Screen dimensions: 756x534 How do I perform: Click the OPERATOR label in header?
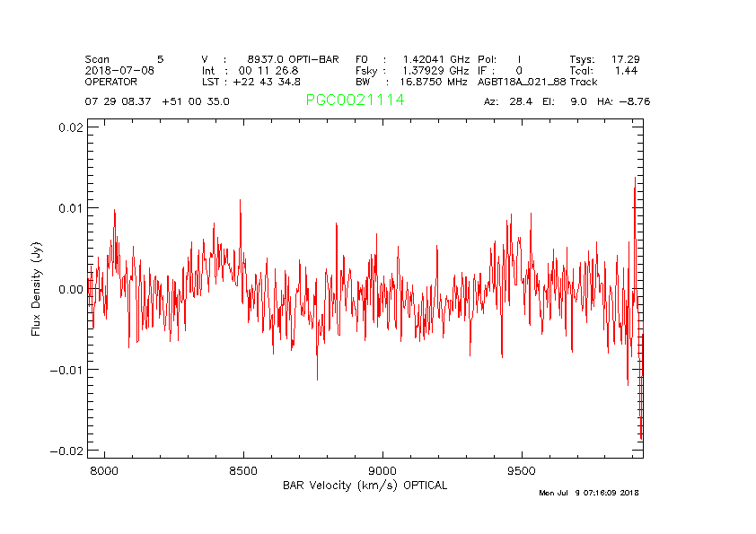pyautogui.click(x=111, y=81)
